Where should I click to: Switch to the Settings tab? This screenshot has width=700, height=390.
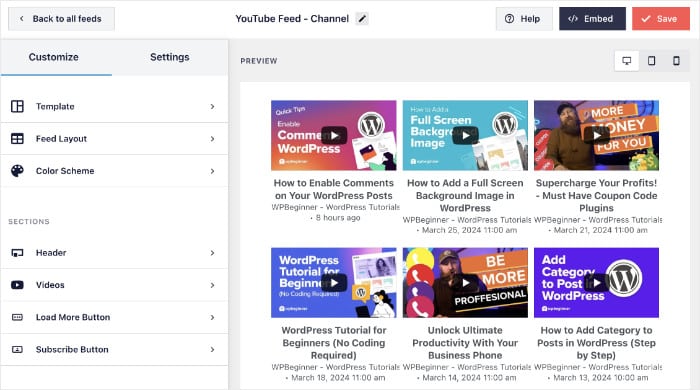(x=170, y=57)
